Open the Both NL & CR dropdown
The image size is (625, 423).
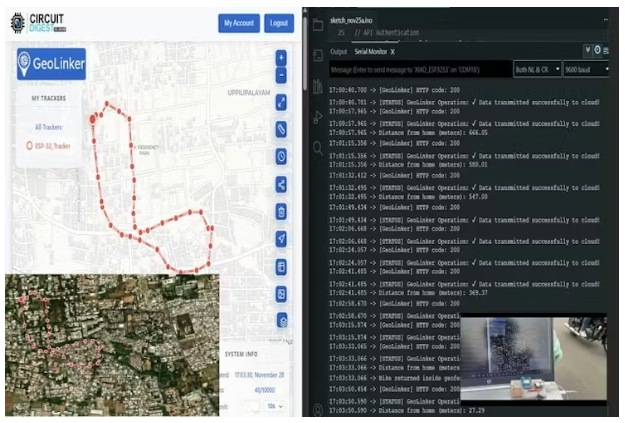click(x=534, y=69)
